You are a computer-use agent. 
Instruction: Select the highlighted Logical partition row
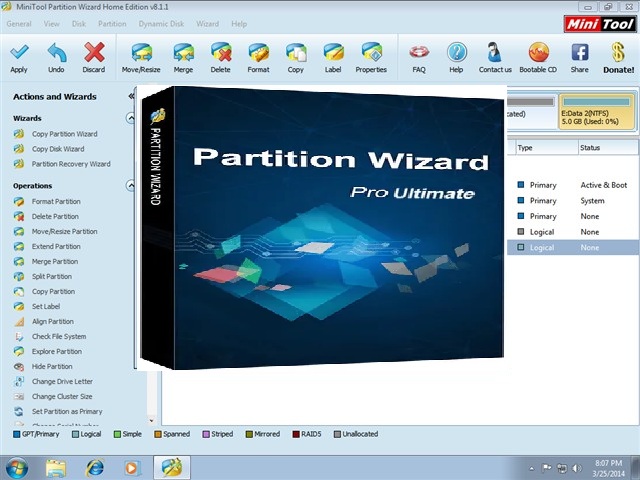click(570, 247)
